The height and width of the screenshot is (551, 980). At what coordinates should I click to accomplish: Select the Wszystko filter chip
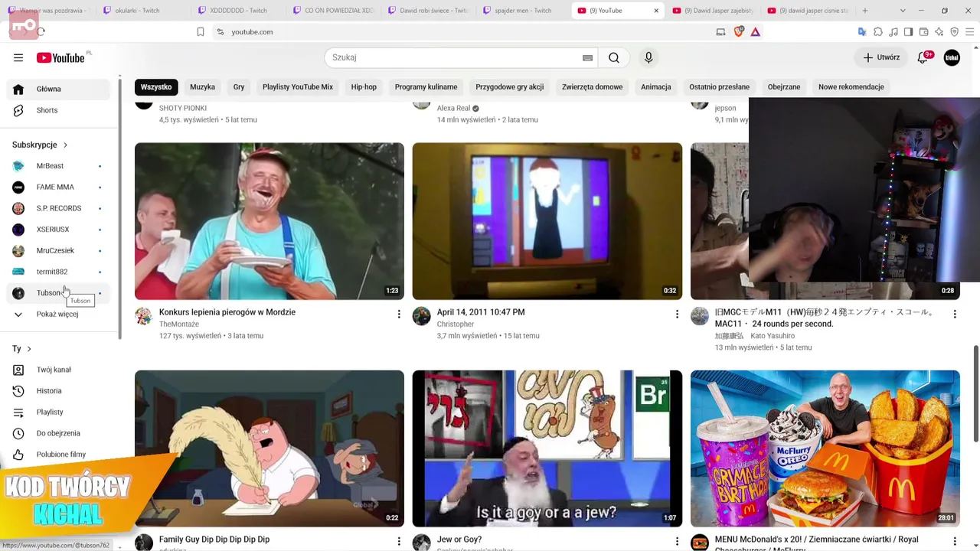[x=156, y=86]
